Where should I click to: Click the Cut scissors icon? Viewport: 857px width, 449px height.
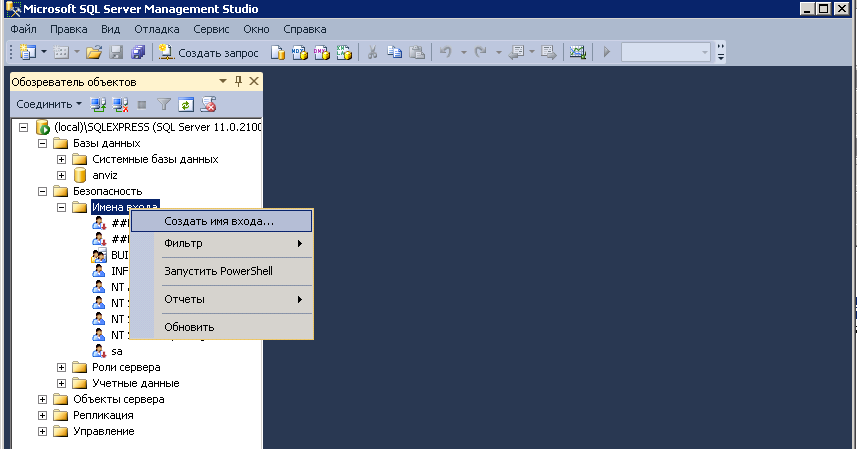(372, 52)
